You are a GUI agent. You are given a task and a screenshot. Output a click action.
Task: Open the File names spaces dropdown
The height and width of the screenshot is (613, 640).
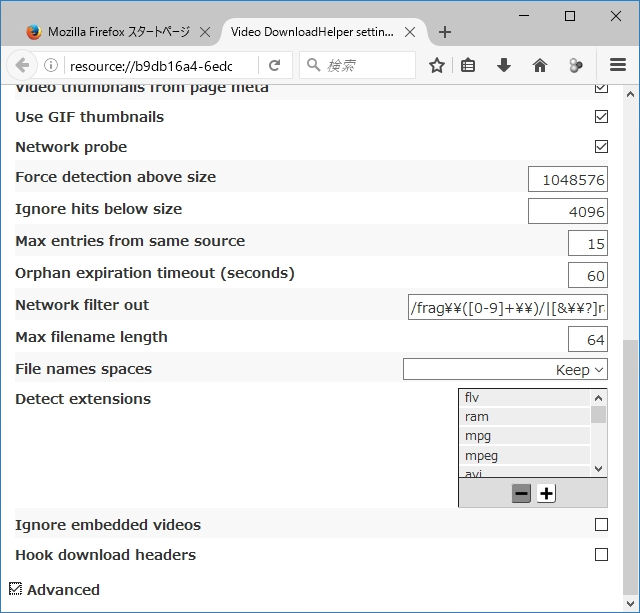505,369
